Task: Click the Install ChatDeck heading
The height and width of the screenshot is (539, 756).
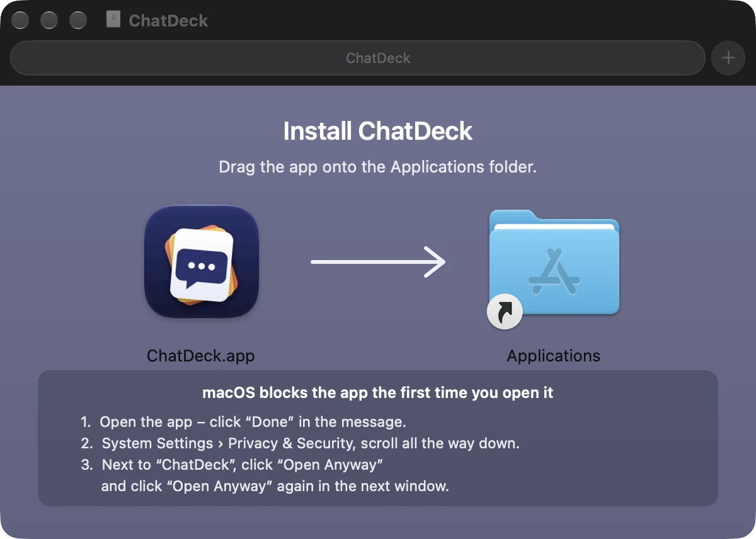Action: (378, 132)
